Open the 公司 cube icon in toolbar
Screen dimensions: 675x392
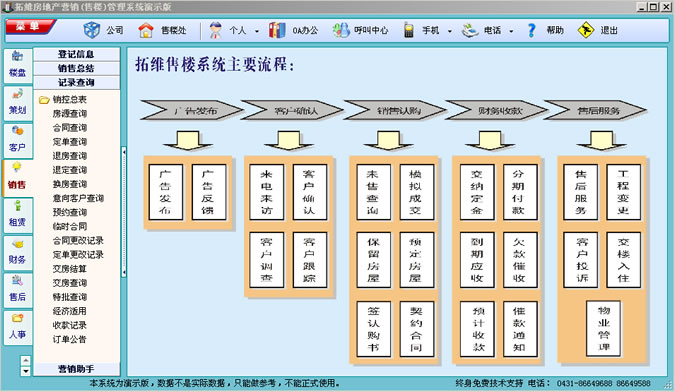pyautogui.click(x=91, y=30)
